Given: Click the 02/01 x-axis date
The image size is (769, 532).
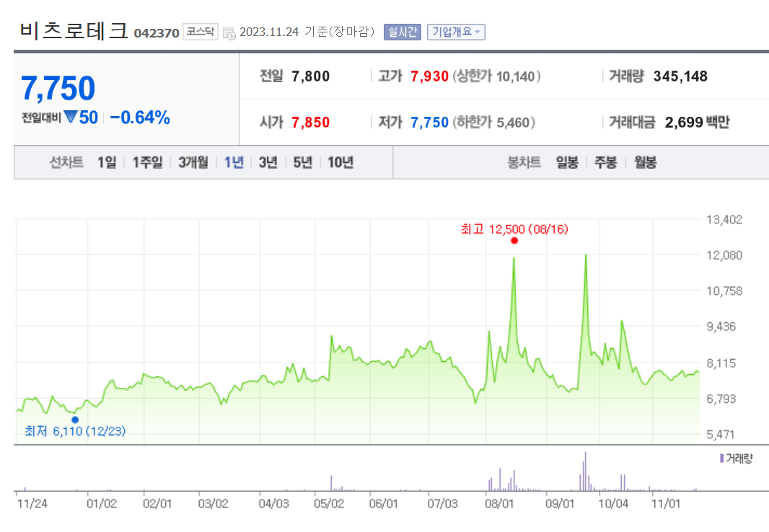Looking at the screenshot, I should [x=157, y=504].
